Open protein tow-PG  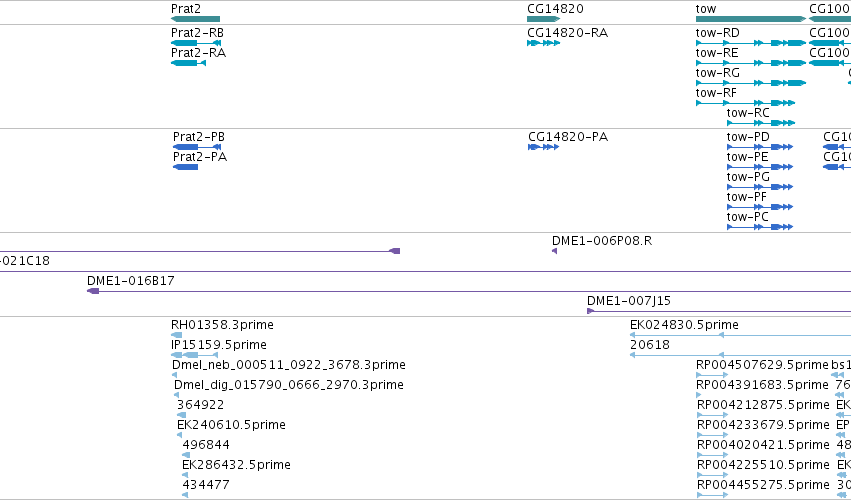tap(760, 187)
